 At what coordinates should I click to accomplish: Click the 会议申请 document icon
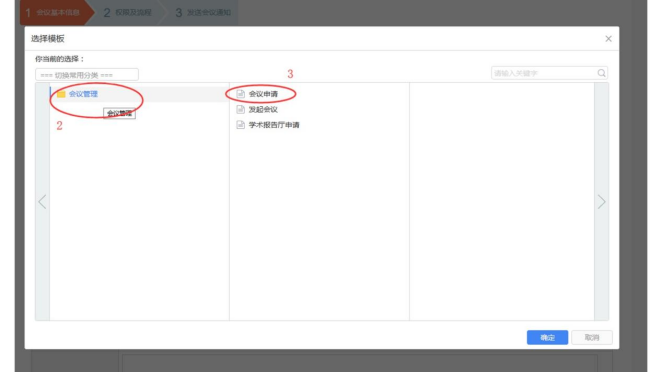click(x=241, y=94)
